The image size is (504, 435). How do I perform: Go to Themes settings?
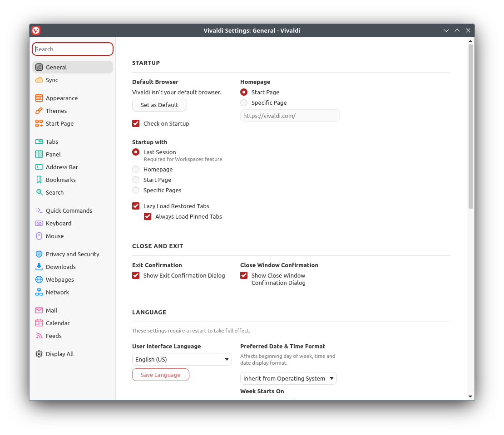click(73, 111)
